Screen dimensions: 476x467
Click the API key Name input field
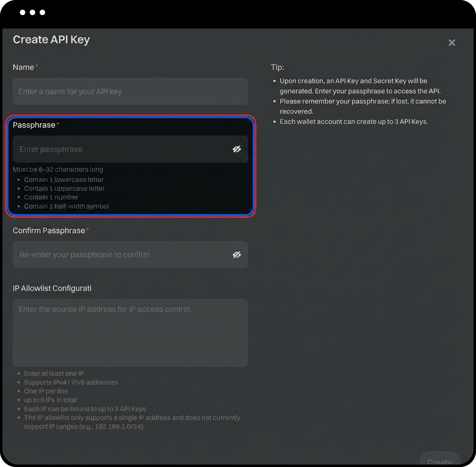pos(130,92)
